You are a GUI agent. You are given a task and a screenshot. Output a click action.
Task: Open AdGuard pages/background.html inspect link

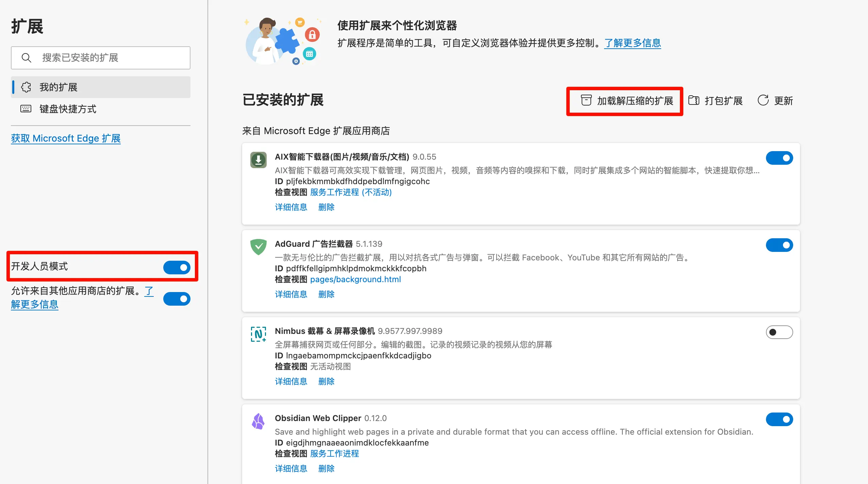coord(355,279)
